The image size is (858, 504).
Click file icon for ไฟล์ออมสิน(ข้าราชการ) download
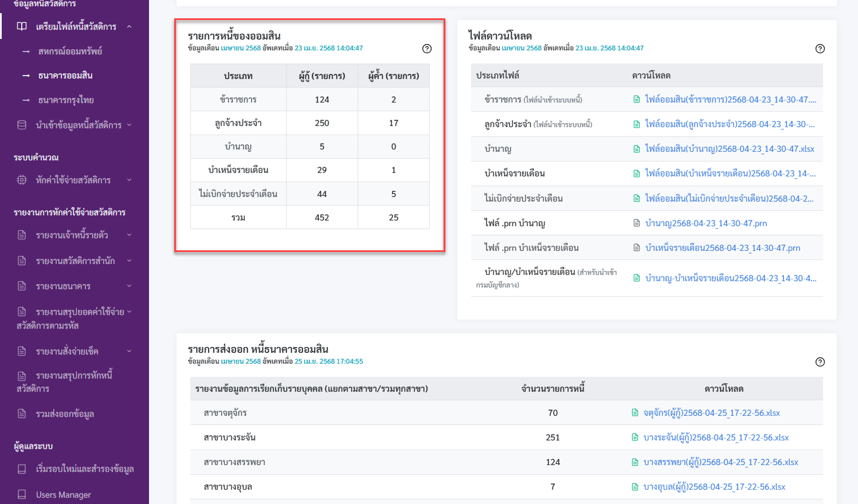pyautogui.click(x=637, y=100)
